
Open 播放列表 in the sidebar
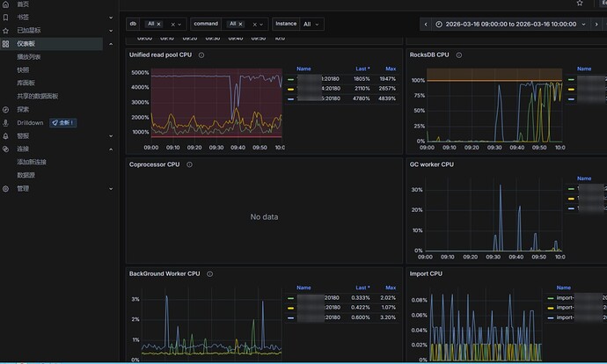(x=29, y=57)
